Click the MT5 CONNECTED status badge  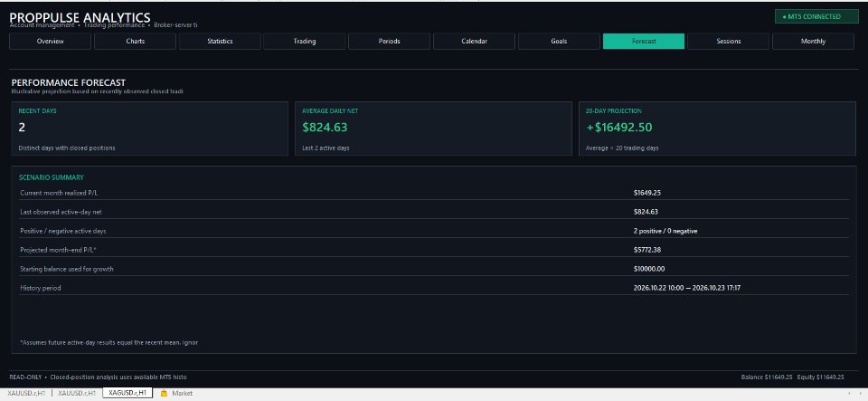[816, 16]
